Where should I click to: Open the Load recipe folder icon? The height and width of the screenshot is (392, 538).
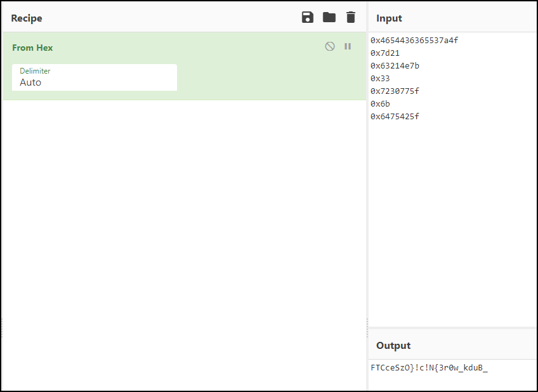pyautogui.click(x=329, y=18)
